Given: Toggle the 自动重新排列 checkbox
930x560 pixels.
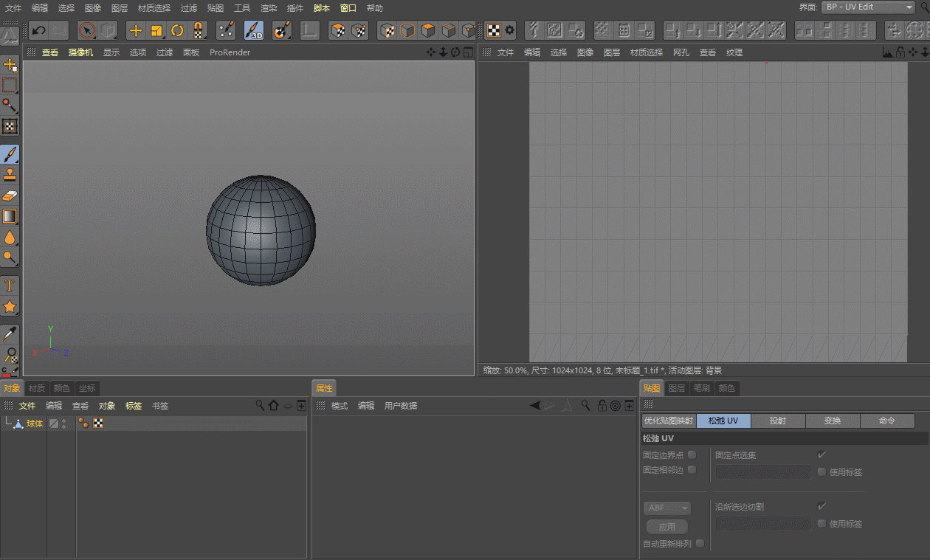Looking at the screenshot, I should (x=700, y=544).
